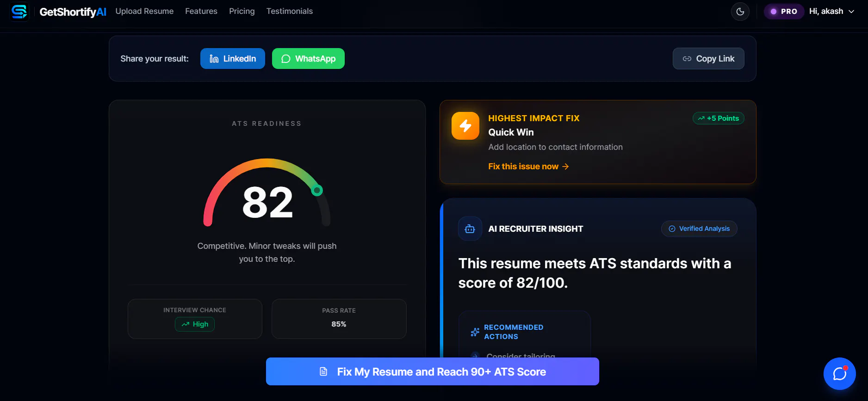Viewport: 868px width, 401px height.
Task: Copy the result link
Action: pos(708,59)
